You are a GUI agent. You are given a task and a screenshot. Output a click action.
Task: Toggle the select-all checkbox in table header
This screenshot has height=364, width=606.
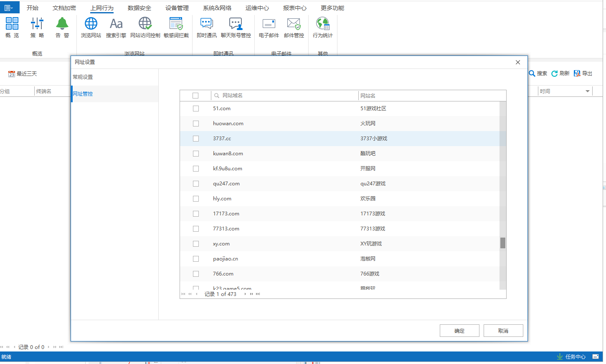click(x=195, y=96)
